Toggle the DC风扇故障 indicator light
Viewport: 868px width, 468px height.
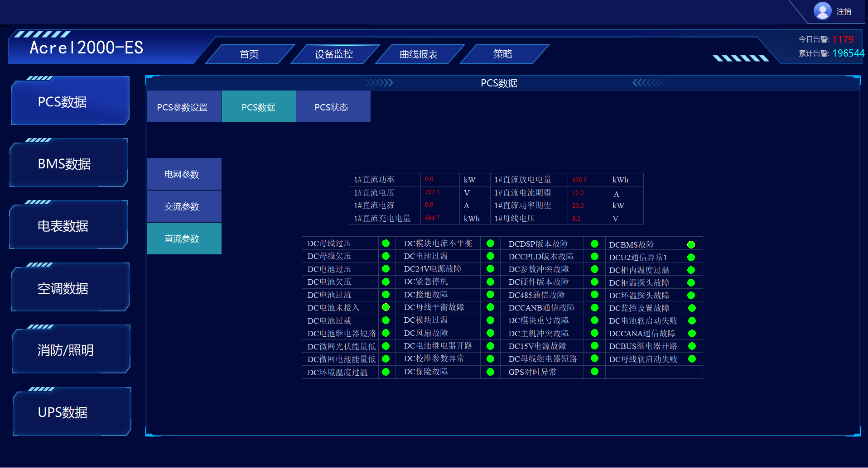tap(490, 333)
